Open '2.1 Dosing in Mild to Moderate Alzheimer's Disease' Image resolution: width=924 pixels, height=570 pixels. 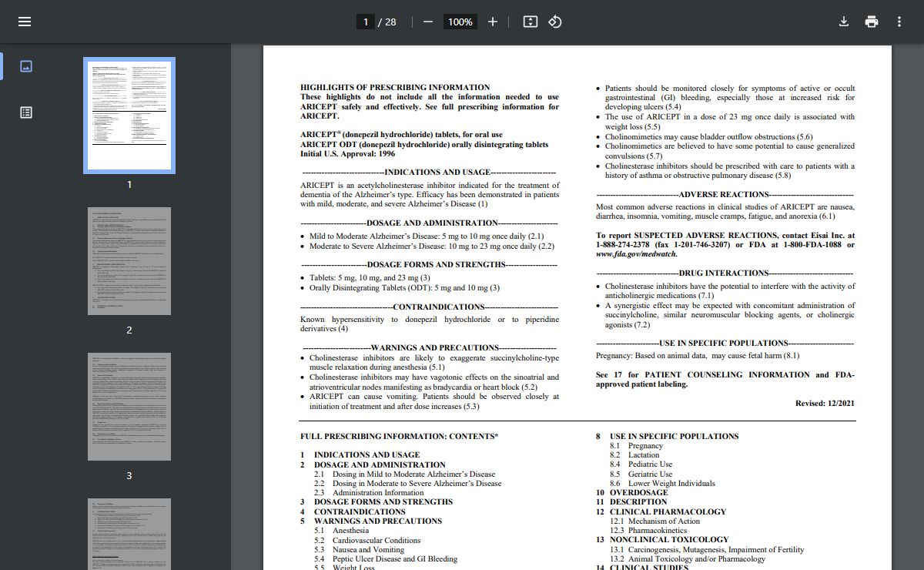(x=404, y=474)
